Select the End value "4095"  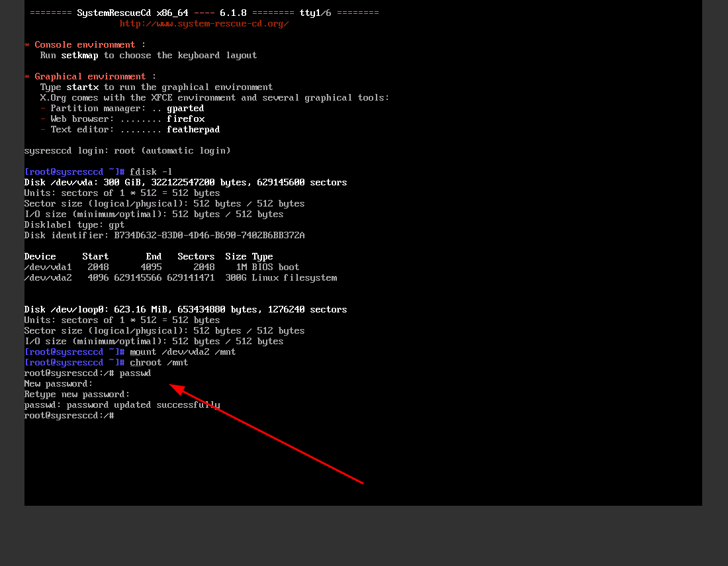pyautogui.click(x=152, y=267)
